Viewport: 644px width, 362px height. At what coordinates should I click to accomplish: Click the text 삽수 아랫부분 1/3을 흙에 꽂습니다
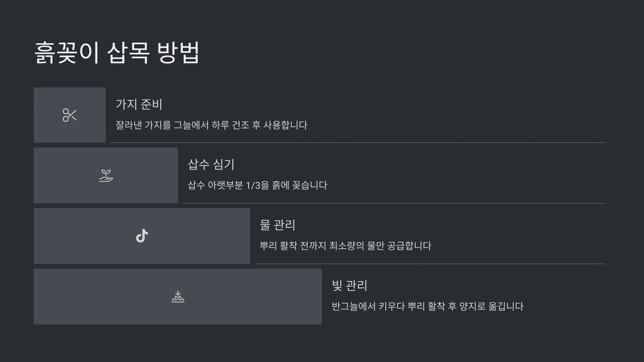click(258, 185)
